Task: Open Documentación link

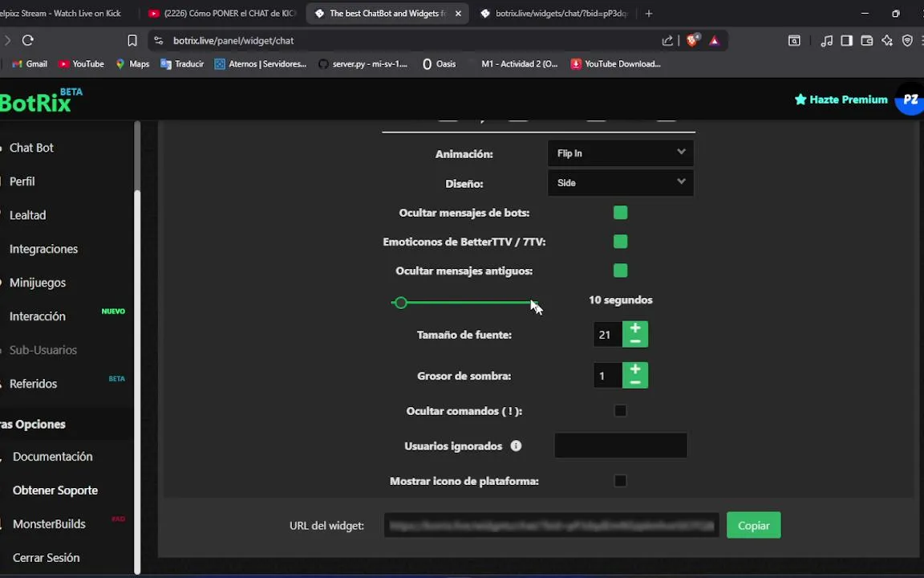Action: click(52, 457)
